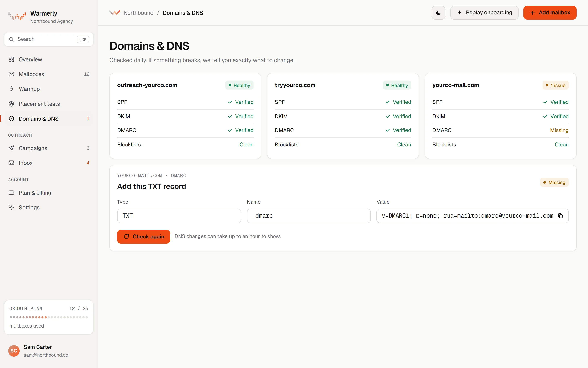Open Campaigns label in Outreach
Viewport: 588px width, 368px height.
tap(33, 148)
